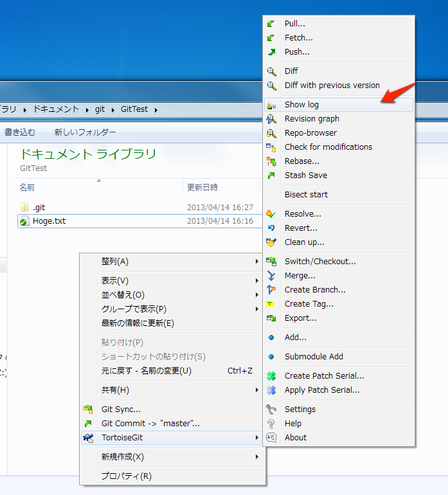Click the yellow Create Tag icon
This screenshot has height=495, width=448.
coord(271,304)
